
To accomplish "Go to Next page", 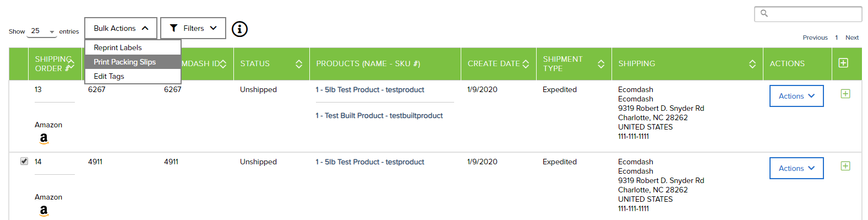I will point(852,37).
